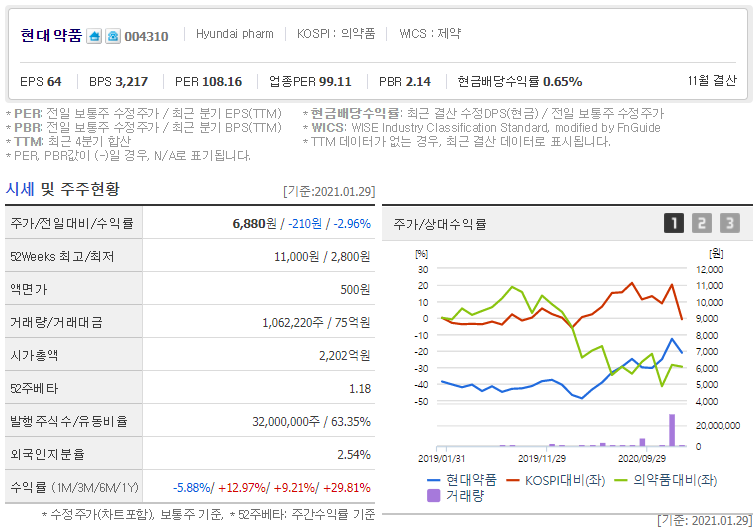
Task: Click the Hyundai pharm English name
Action: [235, 34]
